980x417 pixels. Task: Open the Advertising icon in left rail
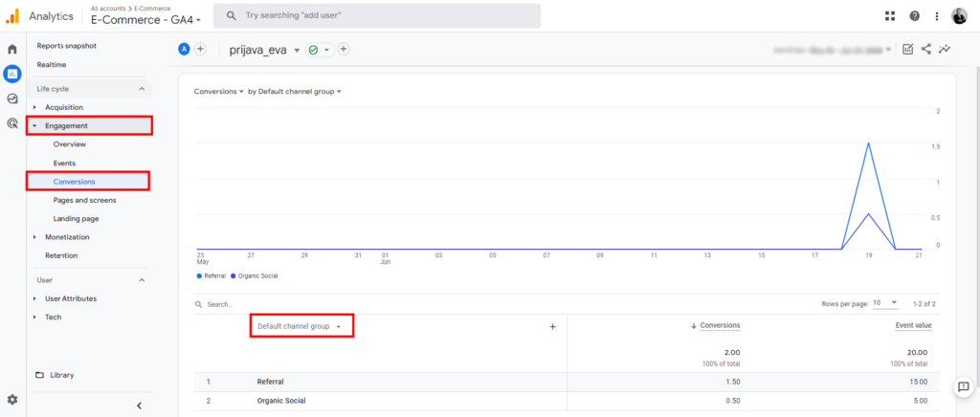tap(12, 122)
